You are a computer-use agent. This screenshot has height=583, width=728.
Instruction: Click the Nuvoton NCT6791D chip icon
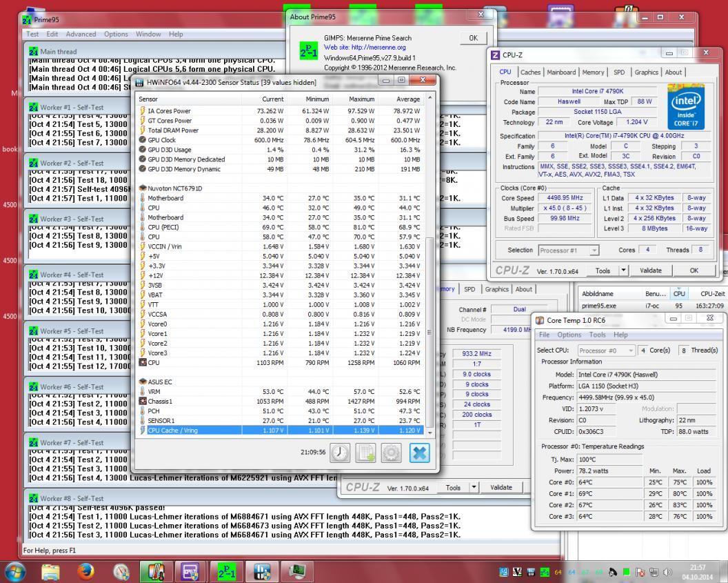point(143,188)
